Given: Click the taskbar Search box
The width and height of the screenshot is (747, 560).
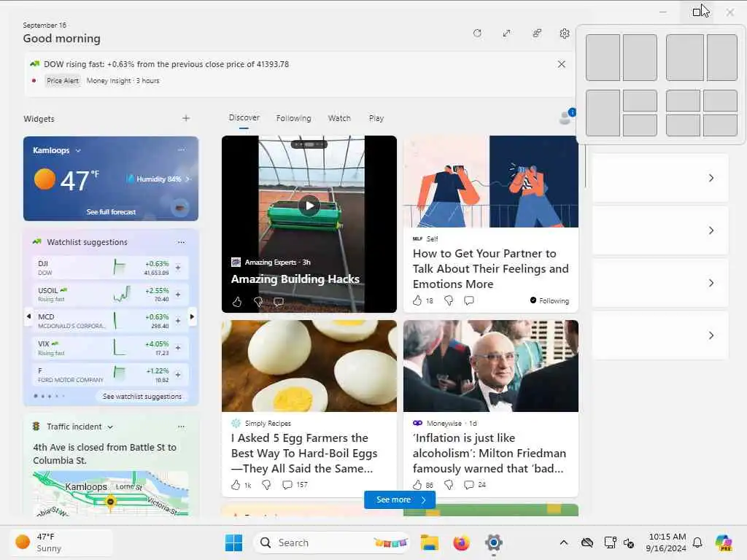Looking at the screenshot, I should 332,542.
